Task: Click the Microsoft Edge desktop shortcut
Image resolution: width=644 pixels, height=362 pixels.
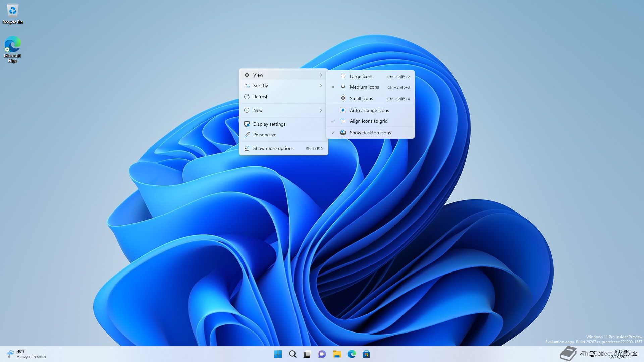Action: tap(13, 49)
